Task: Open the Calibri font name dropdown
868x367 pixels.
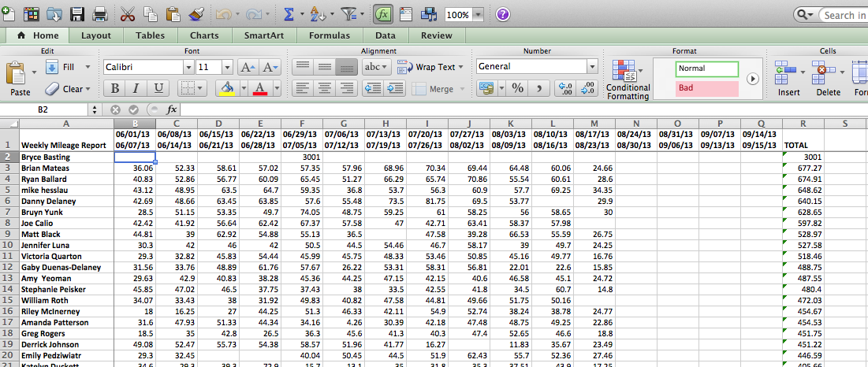Action: [188, 68]
